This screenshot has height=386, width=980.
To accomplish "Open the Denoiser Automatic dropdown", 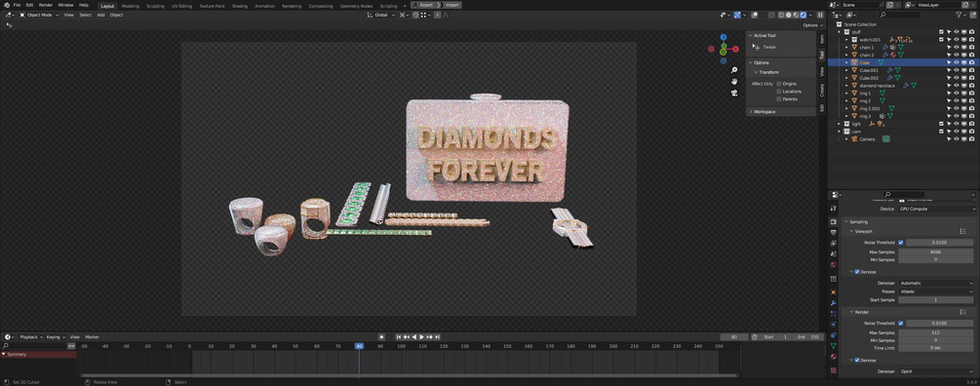I will click(935, 284).
